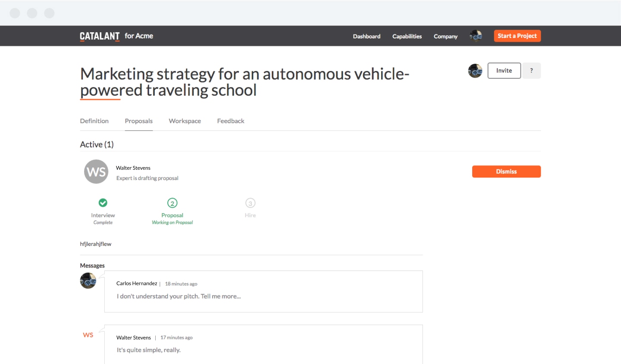Open the user avatar in navigation bar
The image size is (621, 364).
pos(476,36)
